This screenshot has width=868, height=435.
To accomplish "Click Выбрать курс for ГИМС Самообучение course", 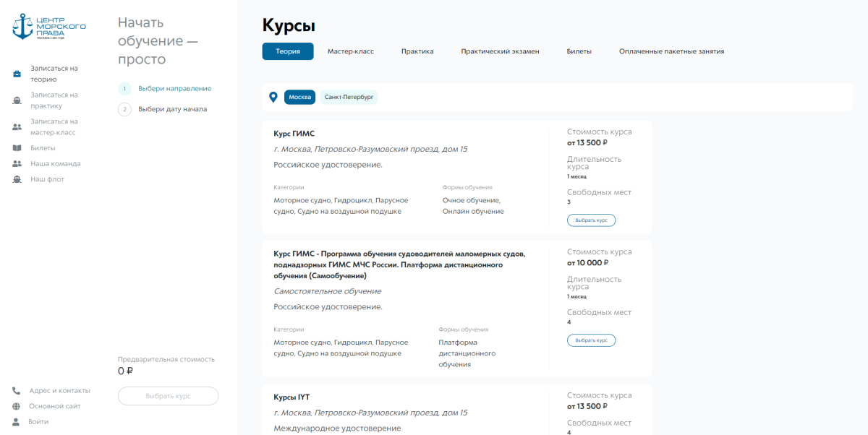I will coord(591,340).
